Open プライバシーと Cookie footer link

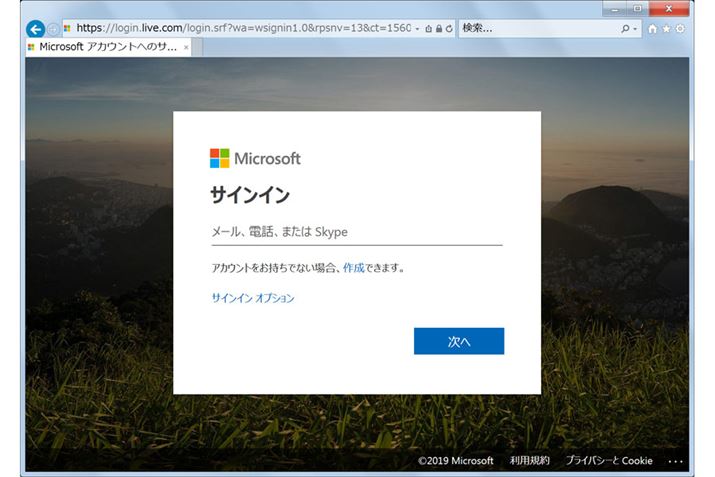[x=609, y=461]
